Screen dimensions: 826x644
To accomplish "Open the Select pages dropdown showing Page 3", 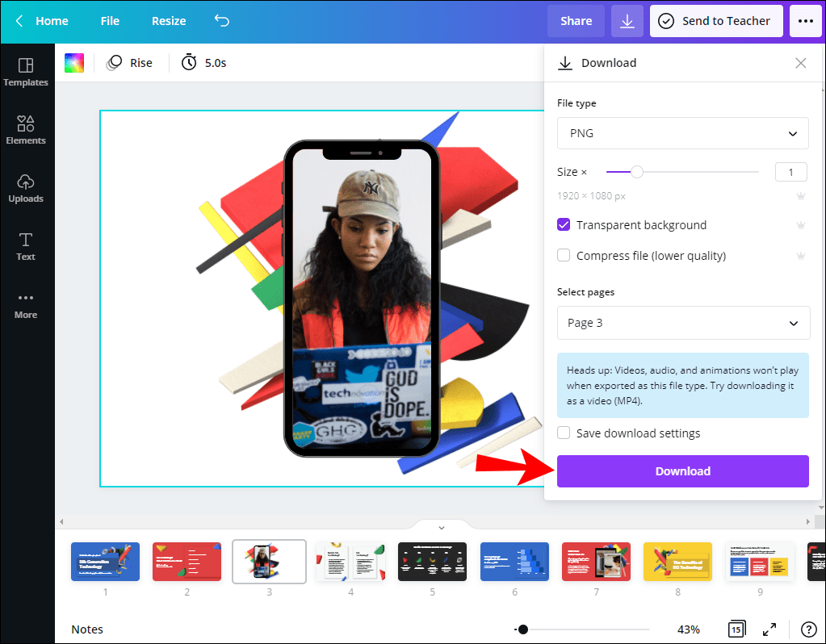I will [x=682, y=323].
